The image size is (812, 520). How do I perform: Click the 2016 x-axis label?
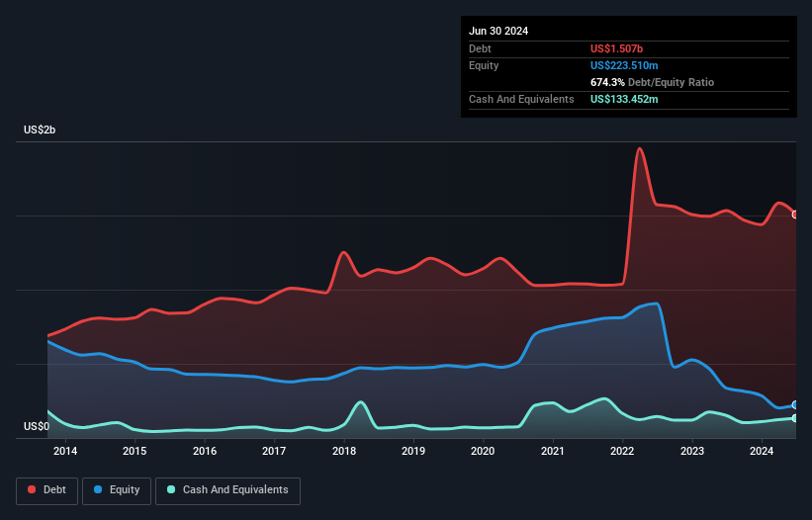[205, 451]
